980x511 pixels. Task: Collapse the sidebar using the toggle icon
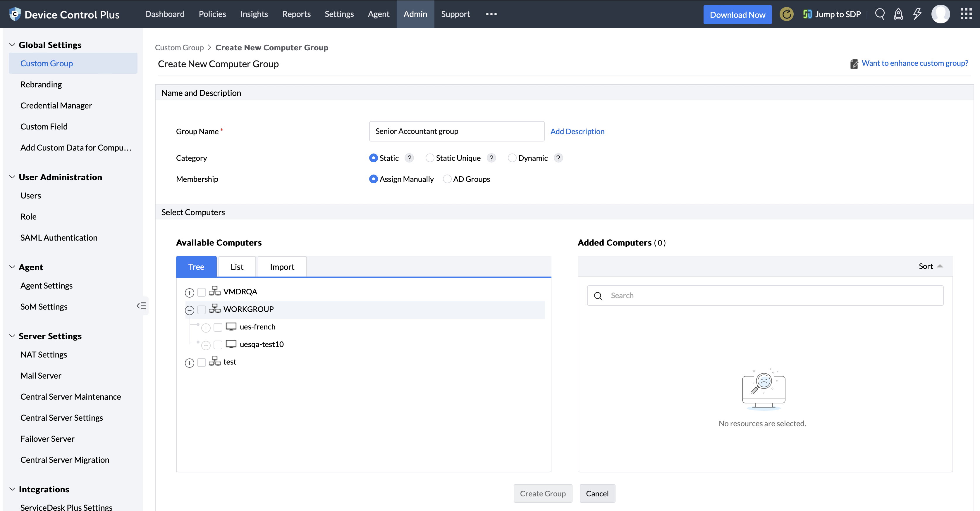(x=141, y=306)
